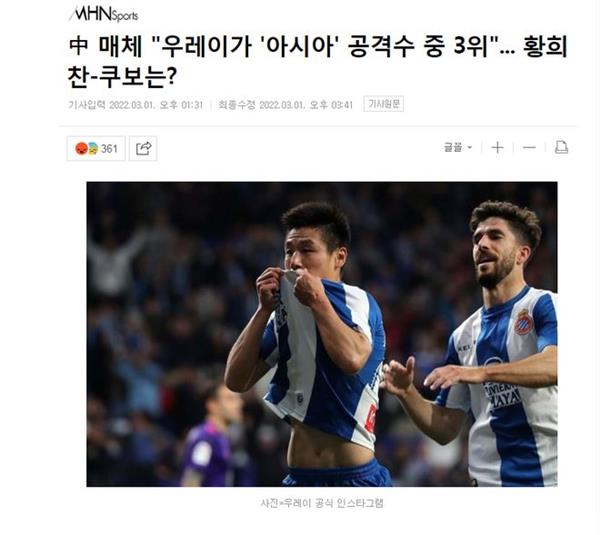Open the main article photo

[x=322, y=334]
